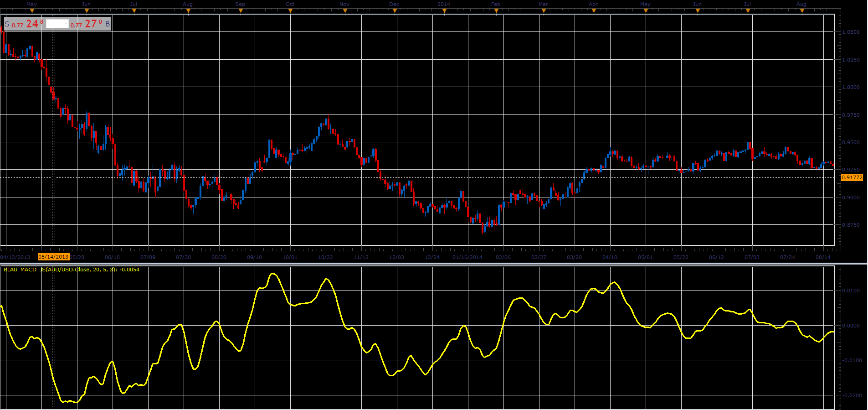Click the 07/09 date axis label
Screen dimensions: 868x410
tap(148, 257)
